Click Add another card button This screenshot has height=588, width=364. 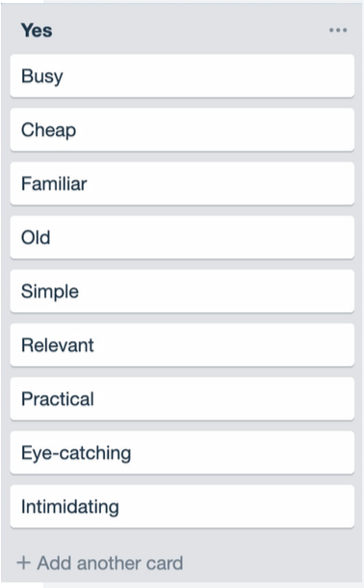[x=100, y=563]
